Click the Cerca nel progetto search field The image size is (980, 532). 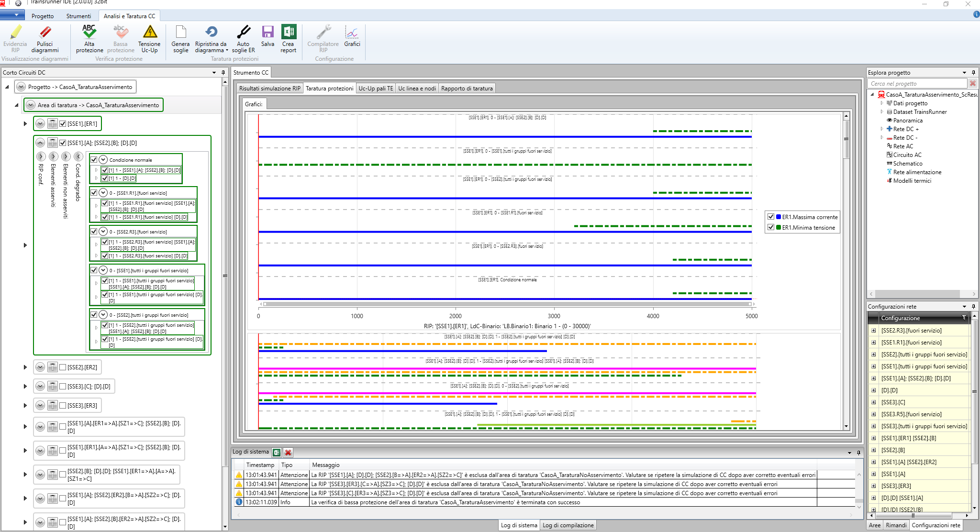coord(916,83)
